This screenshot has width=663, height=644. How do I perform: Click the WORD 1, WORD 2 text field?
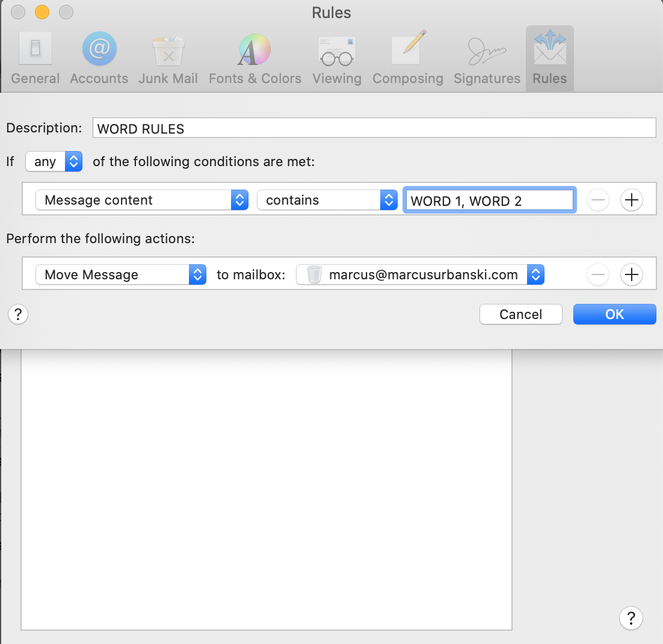click(489, 200)
